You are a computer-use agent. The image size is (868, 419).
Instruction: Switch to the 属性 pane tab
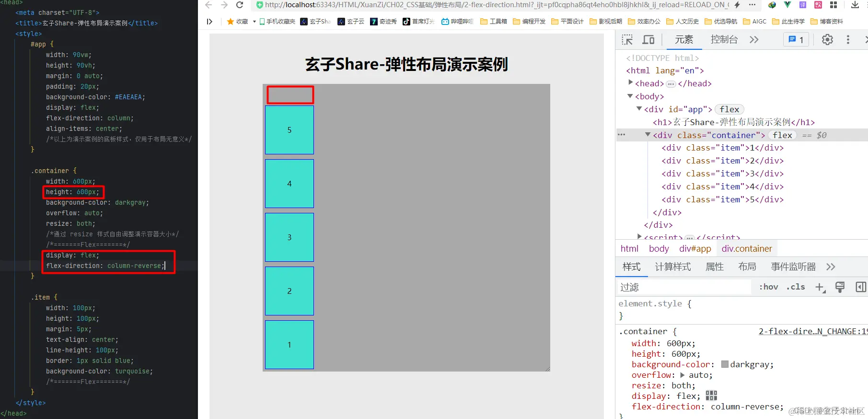pos(714,267)
